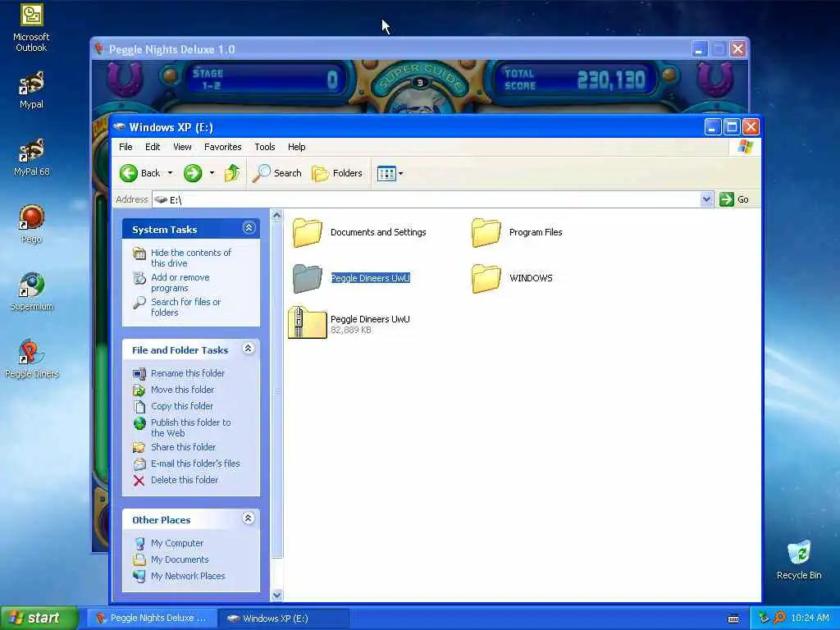
Task: Select Peggle Dineers UwU zip archive
Action: (349, 323)
